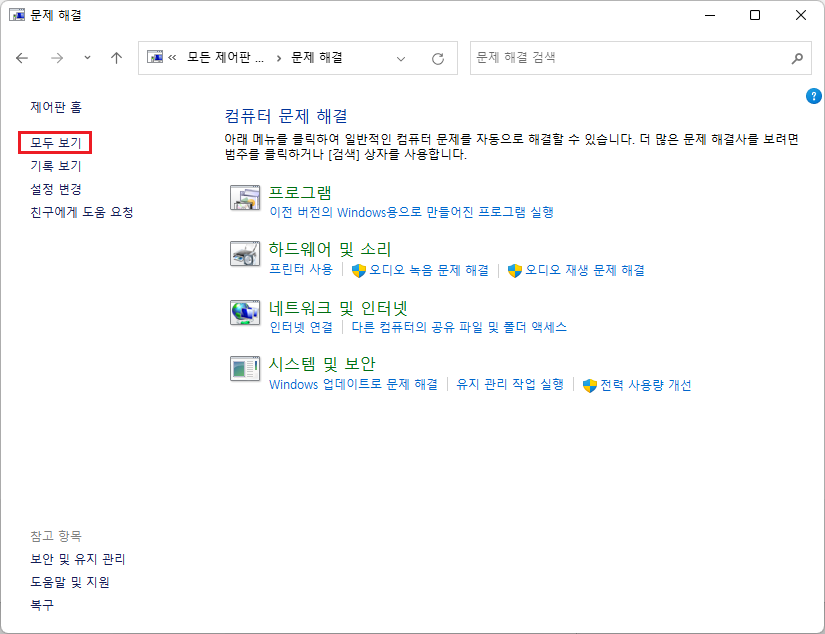Expand hidden breadcrumb path with double chevron
Screen dimensions: 825x634
173,58
